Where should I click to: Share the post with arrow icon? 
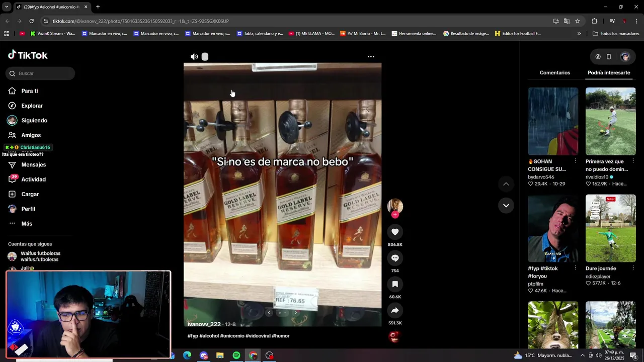(395, 310)
